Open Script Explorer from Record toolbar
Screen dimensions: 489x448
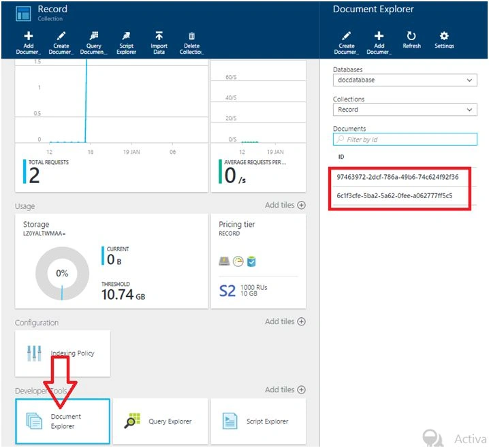pyautogui.click(x=126, y=43)
